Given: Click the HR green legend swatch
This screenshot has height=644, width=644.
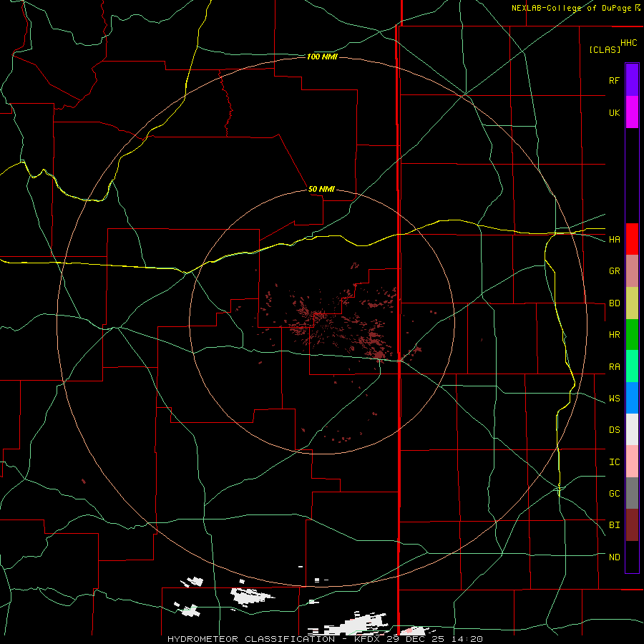Looking at the screenshot, I should click(x=632, y=335).
